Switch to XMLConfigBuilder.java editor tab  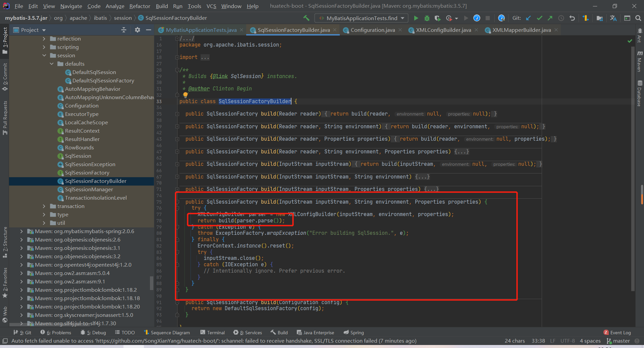(443, 30)
